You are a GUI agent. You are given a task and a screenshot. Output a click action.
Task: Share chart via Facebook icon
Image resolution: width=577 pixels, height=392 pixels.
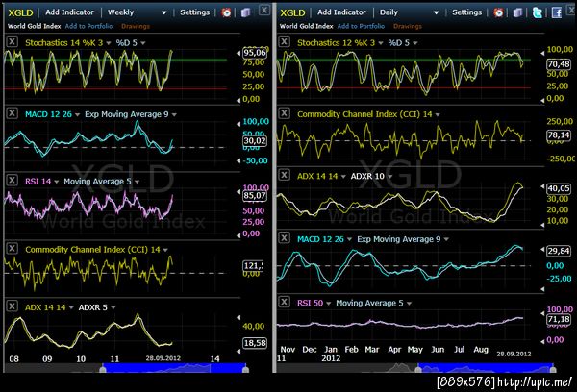(x=557, y=12)
